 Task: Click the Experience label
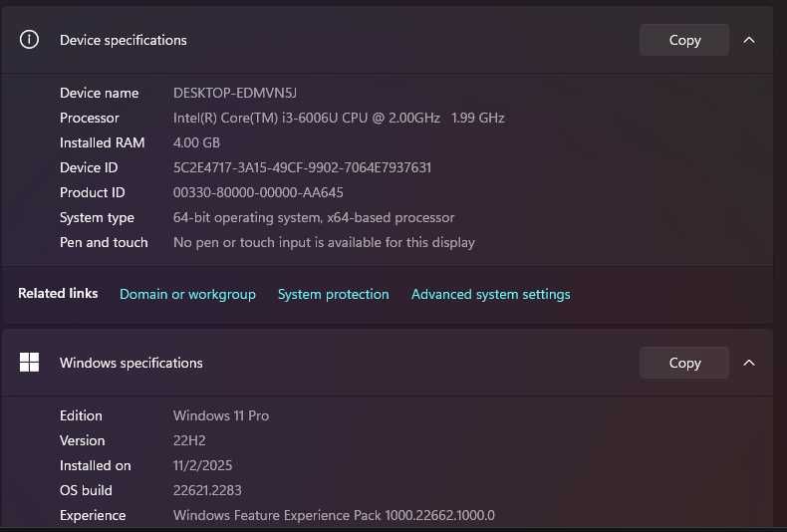click(x=93, y=515)
